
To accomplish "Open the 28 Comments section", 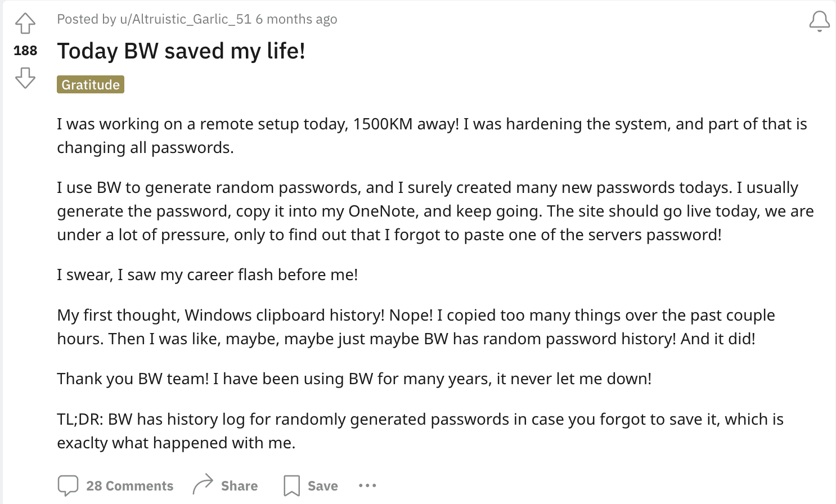I will click(x=129, y=485).
